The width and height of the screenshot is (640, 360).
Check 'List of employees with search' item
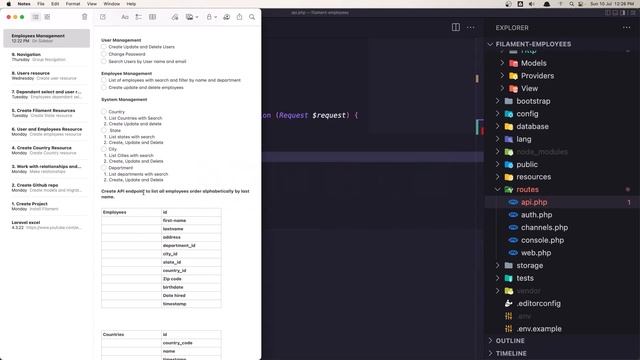pyautogui.click(x=104, y=80)
